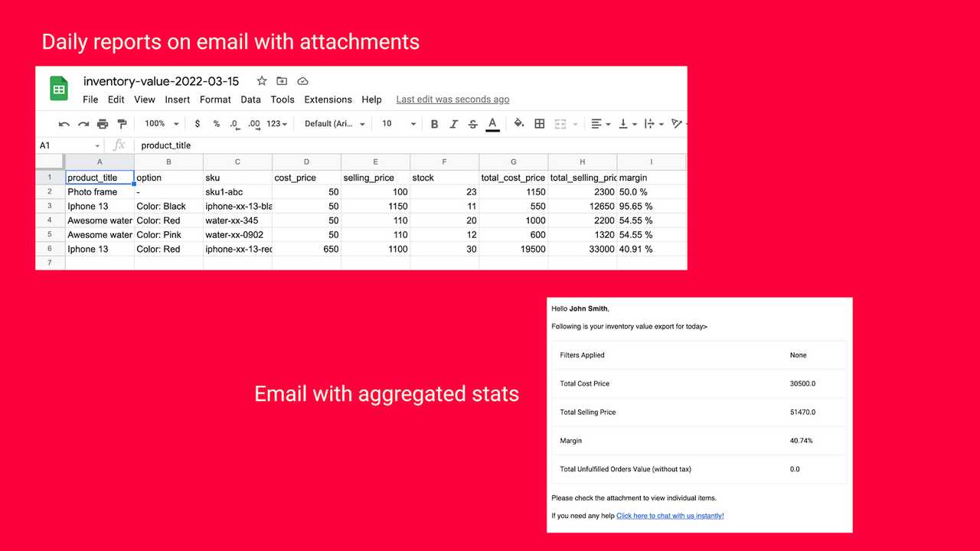
Task: Star the inventory-value spreadsheet
Action: pyautogui.click(x=262, y=81)
